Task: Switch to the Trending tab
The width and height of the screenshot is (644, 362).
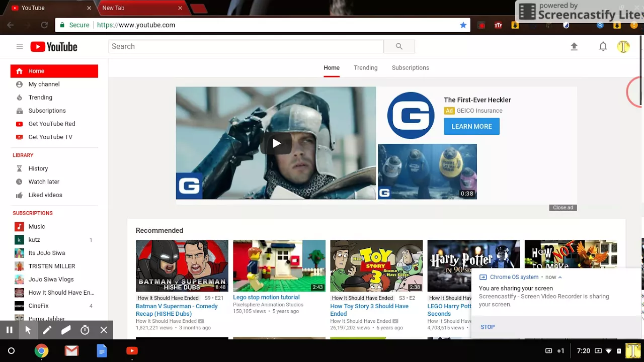Action: pos(365,67)
